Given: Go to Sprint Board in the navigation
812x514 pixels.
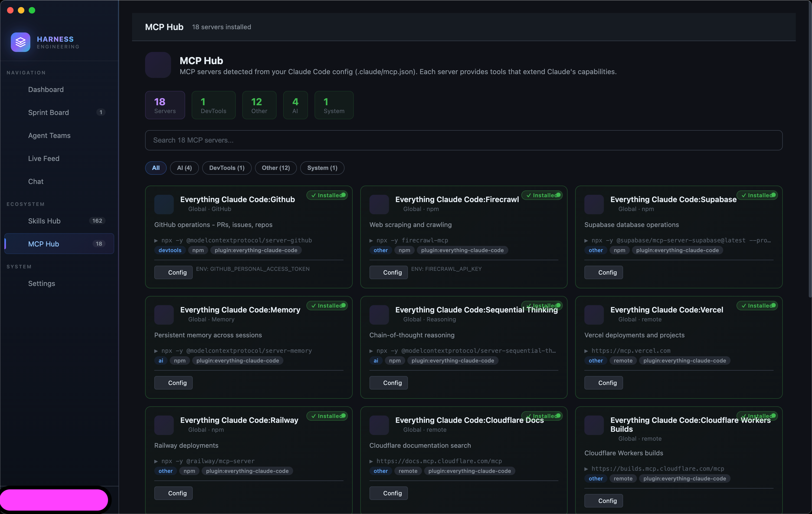Looking at the screenshot, I should (x=59, y=112).
